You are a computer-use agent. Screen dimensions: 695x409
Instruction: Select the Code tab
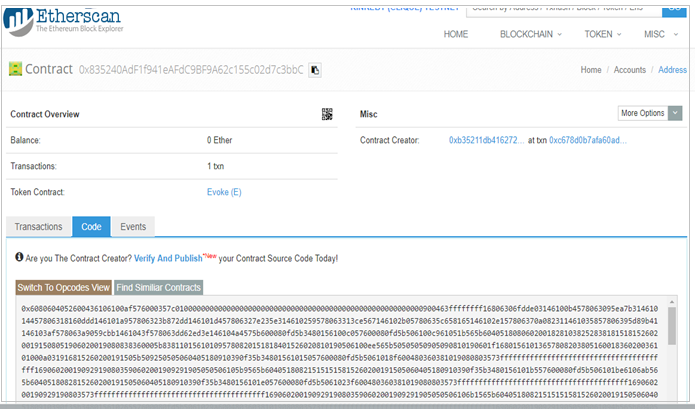coord(91,226)
